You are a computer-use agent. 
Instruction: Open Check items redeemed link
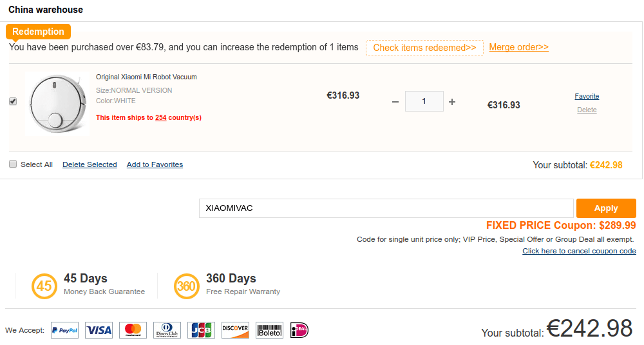(x=424, y=48)
